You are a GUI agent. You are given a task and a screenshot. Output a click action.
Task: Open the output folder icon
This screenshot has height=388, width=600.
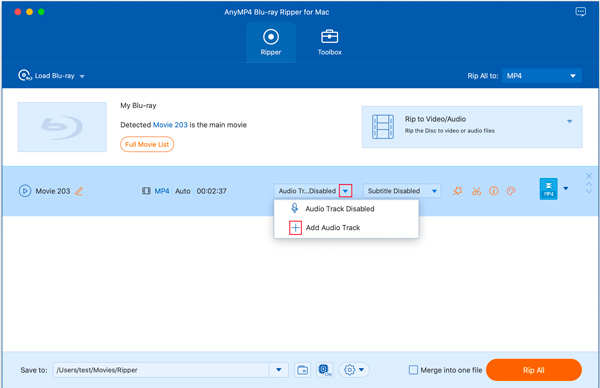click(302, 370)
